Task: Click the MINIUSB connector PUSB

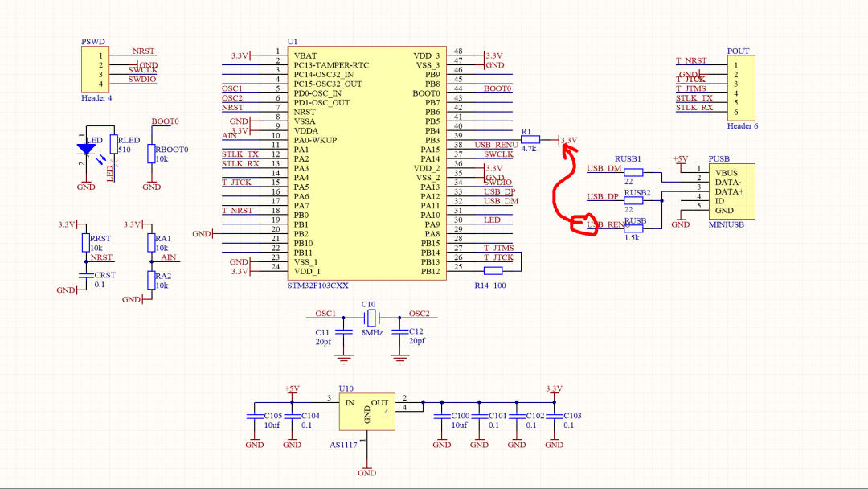Action: 732,191
